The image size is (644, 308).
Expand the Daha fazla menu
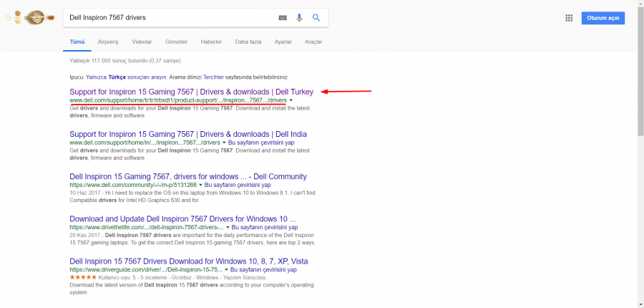pyautogui.click(x=248, y=42)
